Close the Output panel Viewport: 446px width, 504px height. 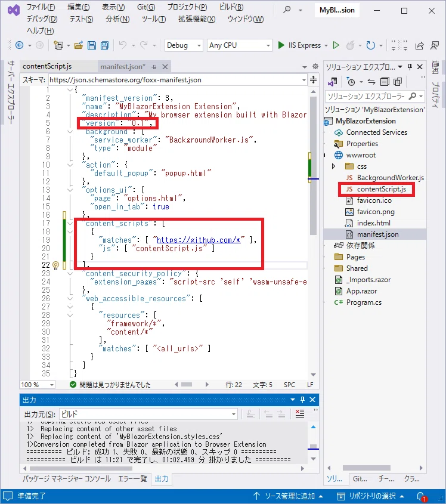(312, 400)
